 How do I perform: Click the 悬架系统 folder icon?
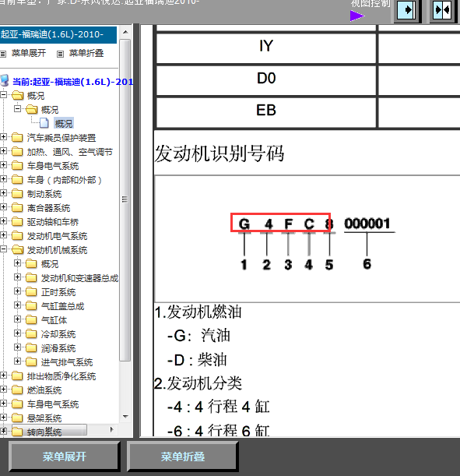click(x=17, y=418)
